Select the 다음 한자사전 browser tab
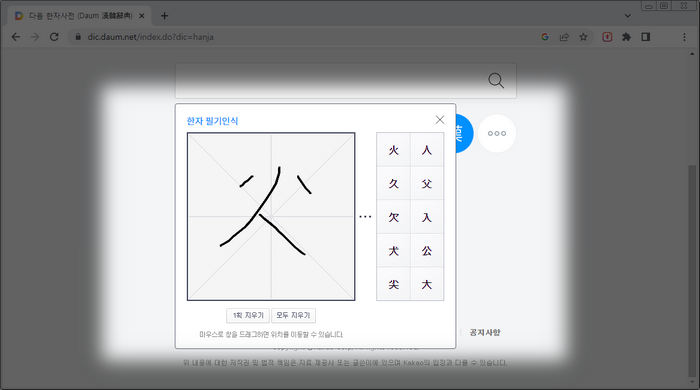The image size is (700, 390). [79, 16]
